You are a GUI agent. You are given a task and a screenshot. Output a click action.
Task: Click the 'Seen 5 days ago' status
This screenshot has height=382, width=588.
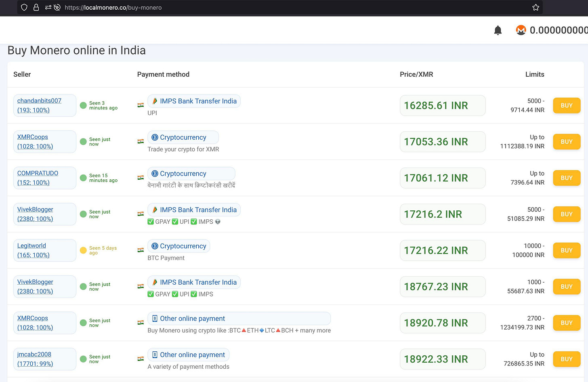pyautogui.click(x=103, y=250)
